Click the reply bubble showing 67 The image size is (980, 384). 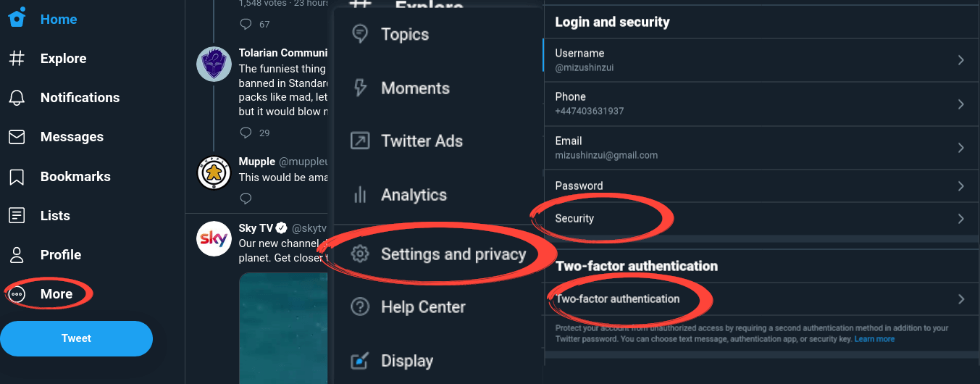coord(246,24)
